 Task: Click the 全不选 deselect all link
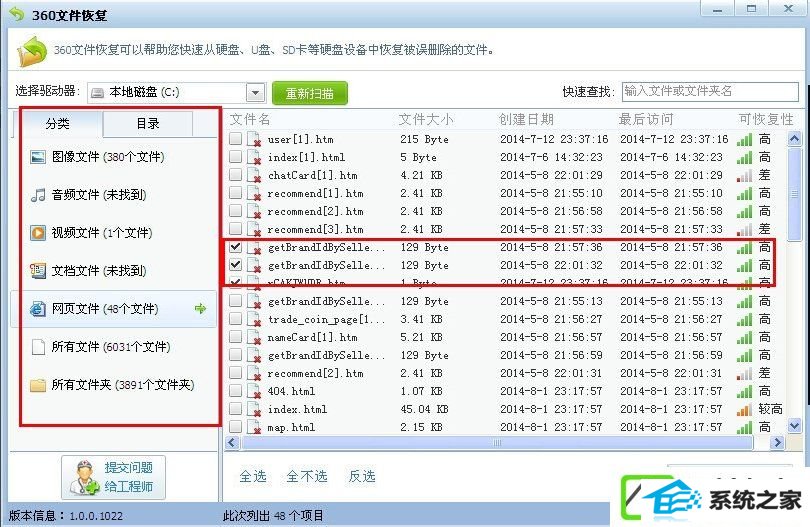coord(307,476)
